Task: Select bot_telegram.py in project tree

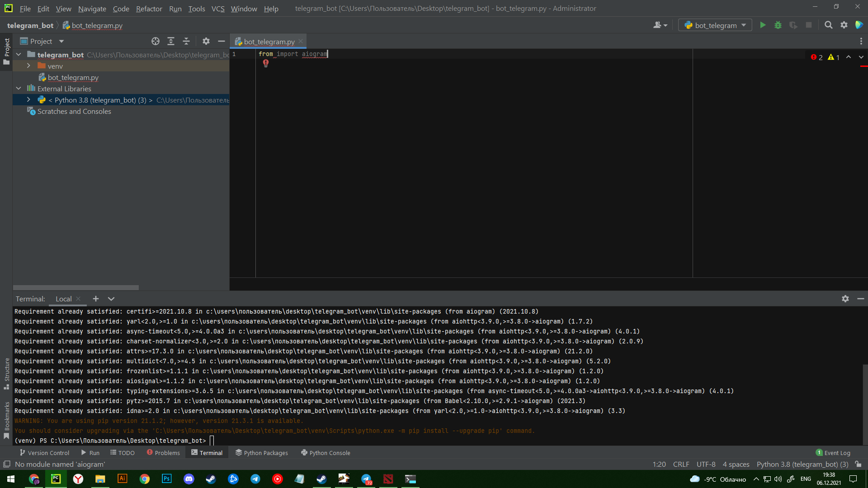Action: pos(73,77)
